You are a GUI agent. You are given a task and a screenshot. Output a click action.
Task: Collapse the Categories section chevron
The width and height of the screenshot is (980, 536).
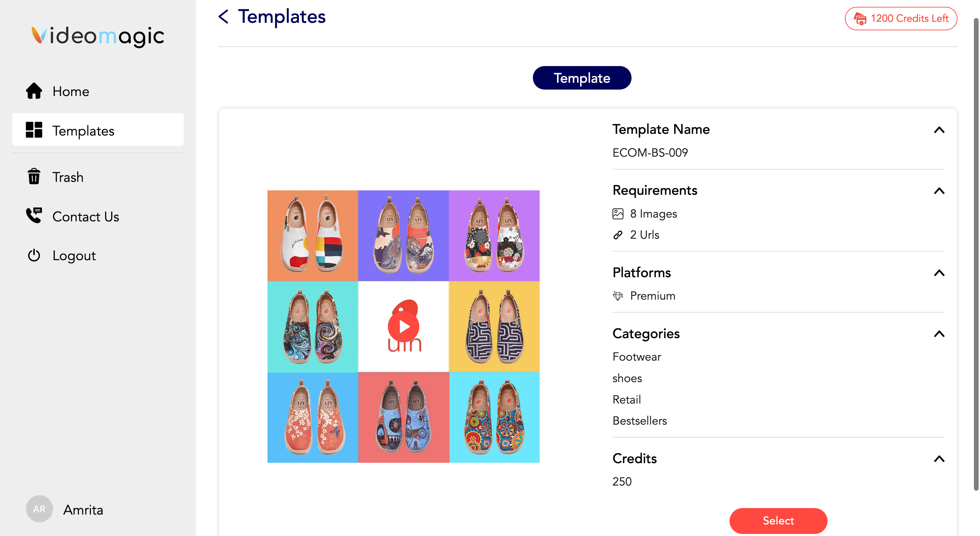(x=939, y=334)
